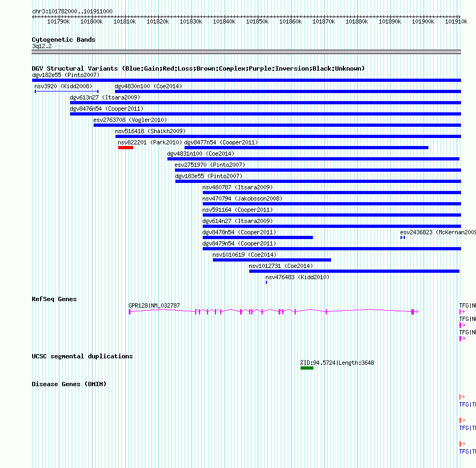Select nsv591164 (Cooper2011) label
This screenshot has height=468, width=476.
[x=237, y=210]
